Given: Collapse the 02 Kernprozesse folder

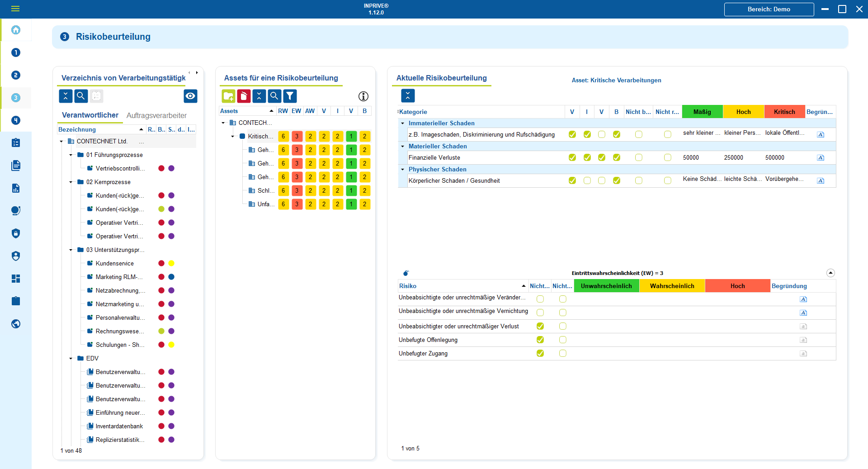Looking at the screenshot, I should click(x=71, y=182).
